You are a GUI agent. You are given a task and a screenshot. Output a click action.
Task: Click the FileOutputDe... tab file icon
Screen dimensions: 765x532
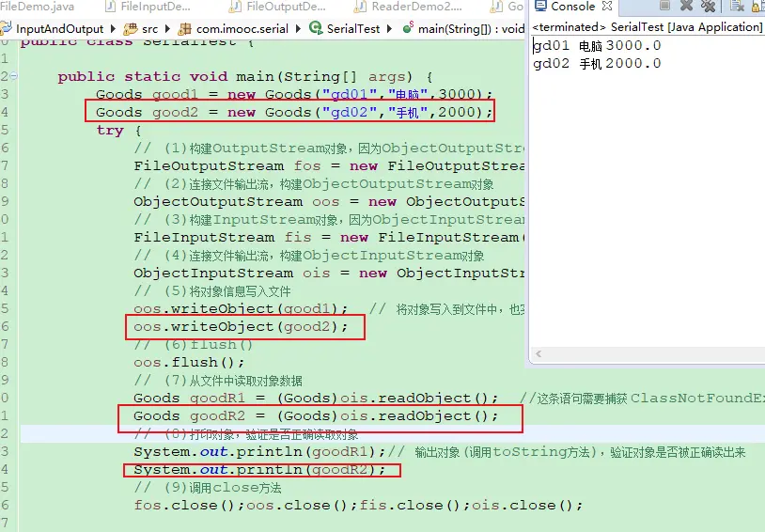click(236, 7)
